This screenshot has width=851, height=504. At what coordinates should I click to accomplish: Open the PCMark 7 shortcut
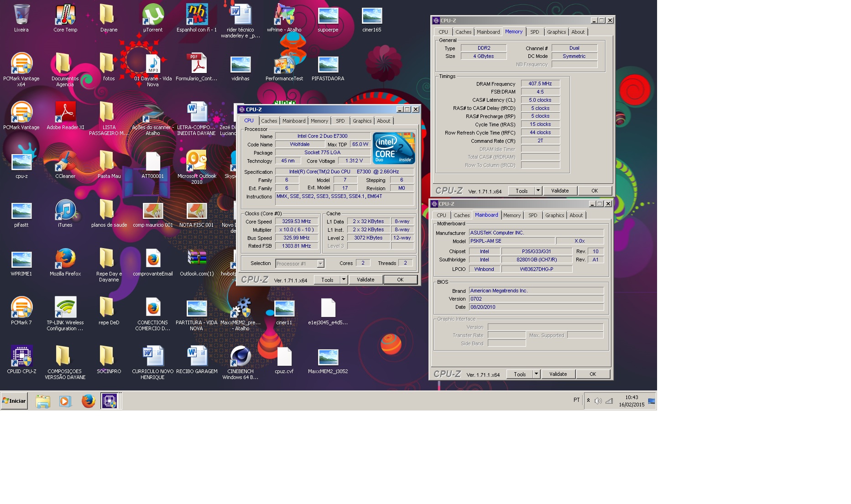pos(21,311)
